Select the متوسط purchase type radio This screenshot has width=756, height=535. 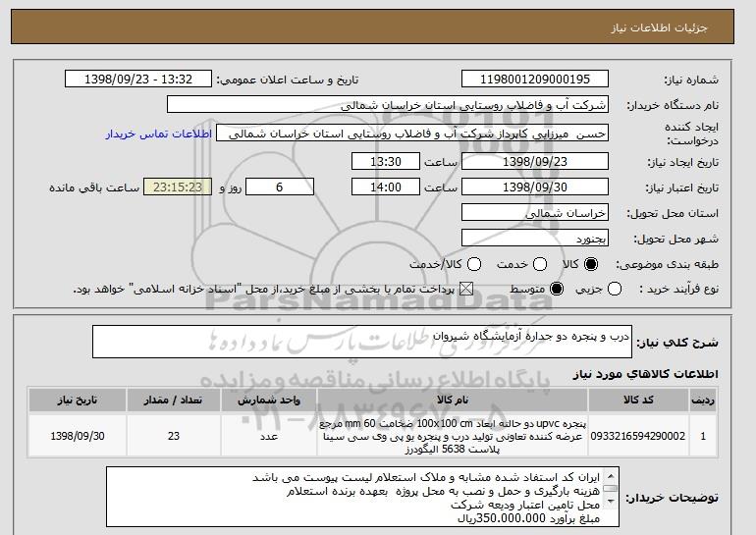(x=557, y=290)
